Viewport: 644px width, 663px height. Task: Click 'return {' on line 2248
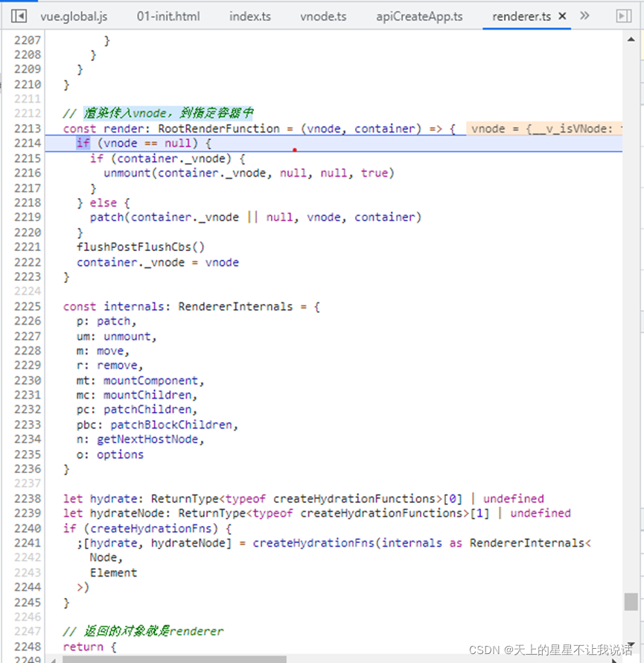(x=89, y=647)
